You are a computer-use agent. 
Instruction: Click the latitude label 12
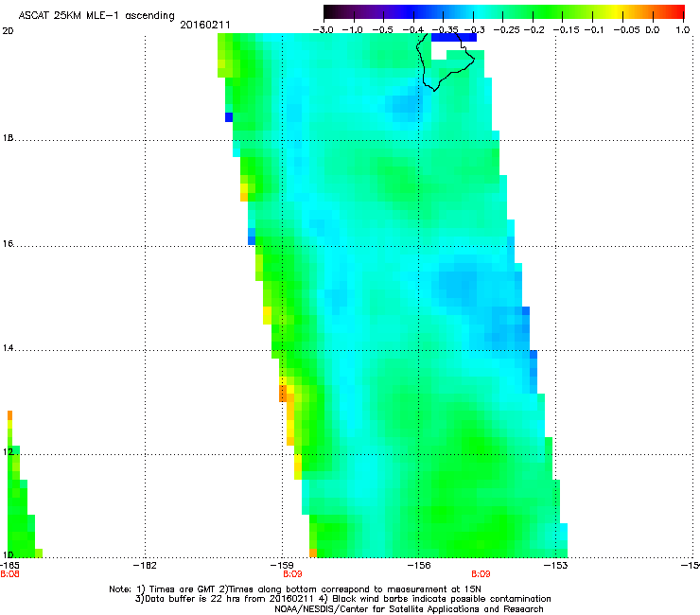coord(8,452)
